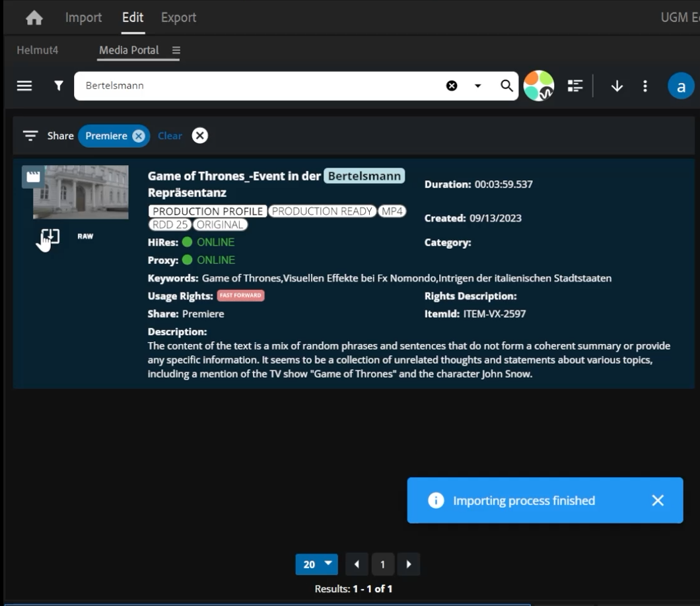This screenshot has width=700, height=606.
Task: Click the colorful AI circle icon
Action: 538,86
